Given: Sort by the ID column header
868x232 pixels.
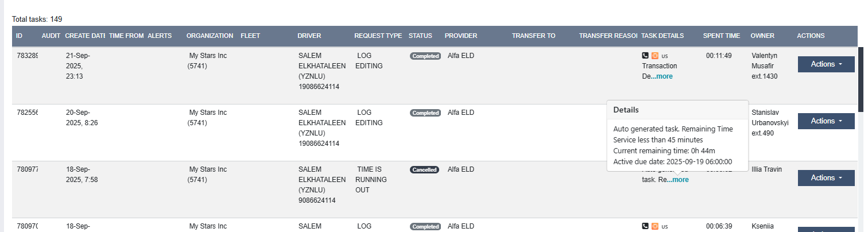Looking at the screenshot, I should click(20, 36).
